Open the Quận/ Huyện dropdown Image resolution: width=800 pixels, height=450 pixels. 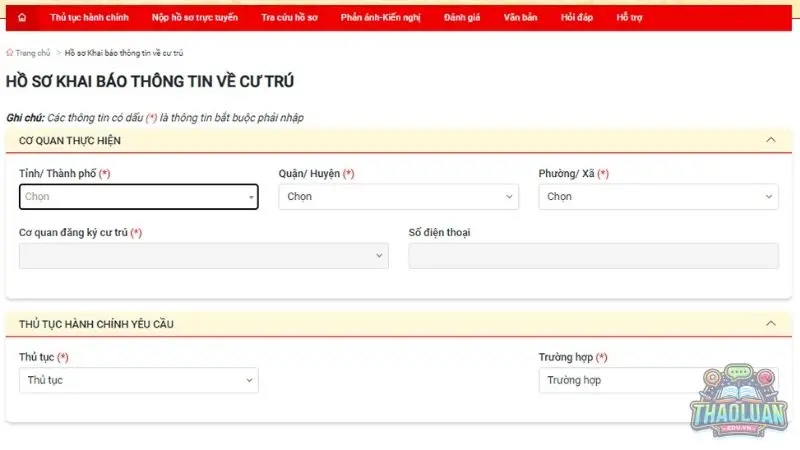398,196
